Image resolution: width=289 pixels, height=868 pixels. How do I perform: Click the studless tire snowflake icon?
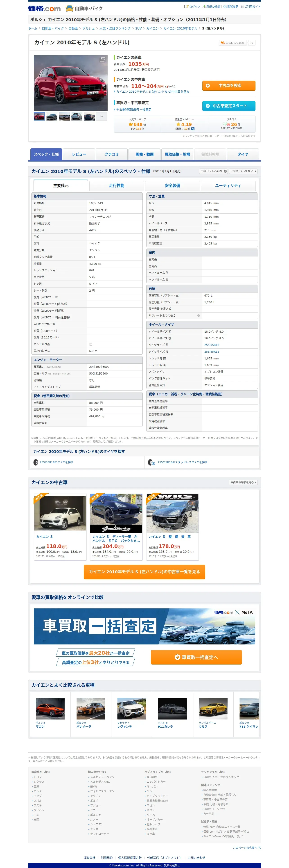[x=152, y=463]
